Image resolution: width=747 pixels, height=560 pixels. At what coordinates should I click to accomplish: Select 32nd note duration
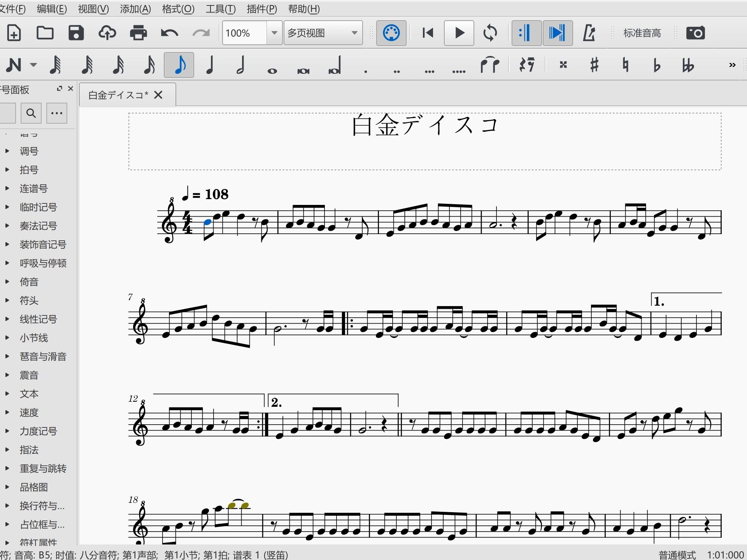(x=118, y=65)
